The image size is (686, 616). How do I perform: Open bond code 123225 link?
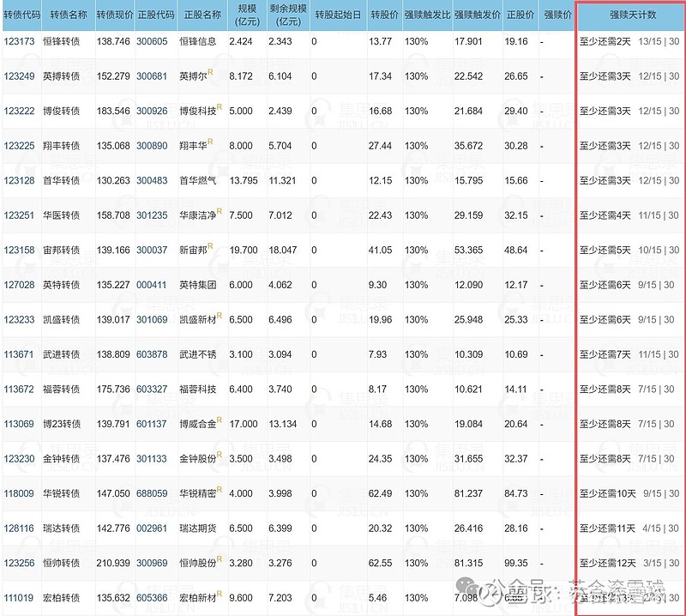tap(19, 146)
